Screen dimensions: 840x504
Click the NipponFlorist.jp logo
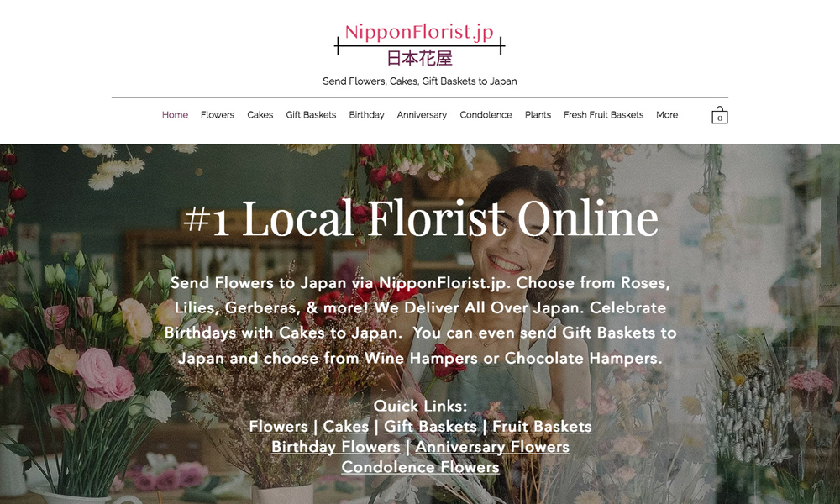[x=419, y=45]
